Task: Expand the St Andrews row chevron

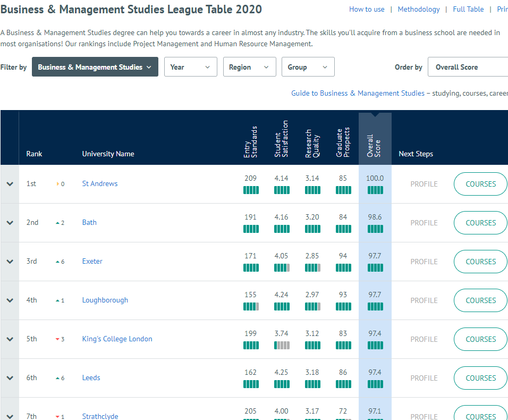Action: (10, 184)
